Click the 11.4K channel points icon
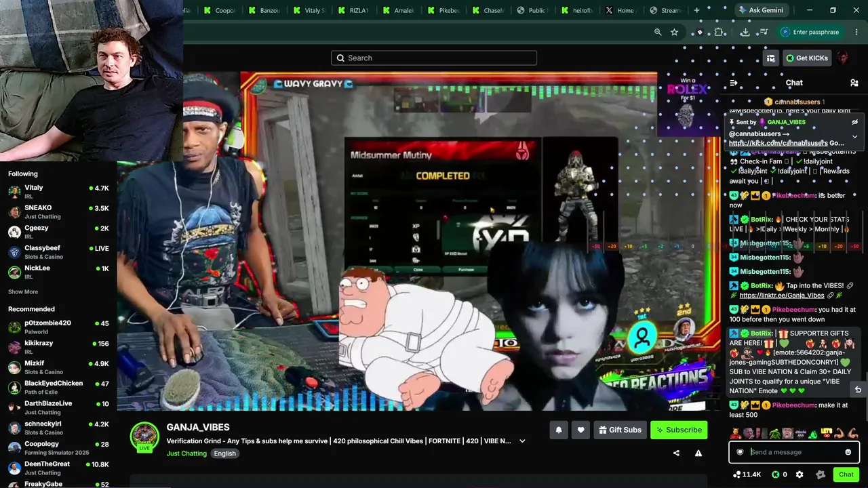Image resolution: width=868 pixels, height=488 pixels. point(736,474)
